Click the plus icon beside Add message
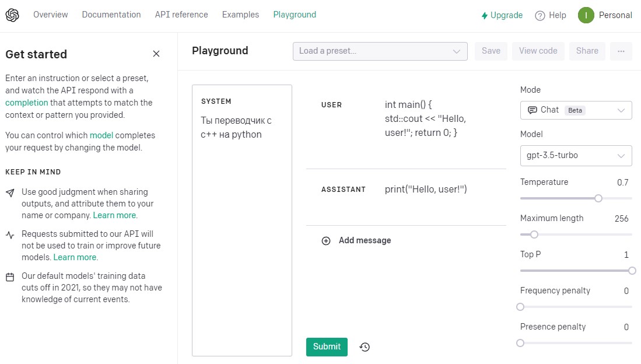The width and height of the screenshot is (641, 364). point(326,241)
